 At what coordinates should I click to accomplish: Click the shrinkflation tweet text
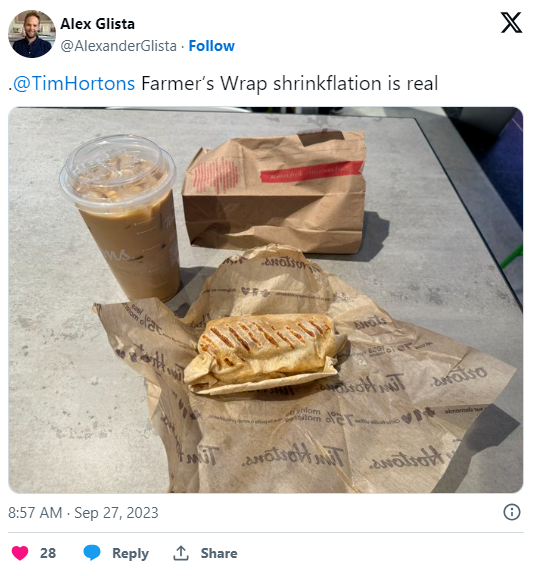tap(290, 83)
